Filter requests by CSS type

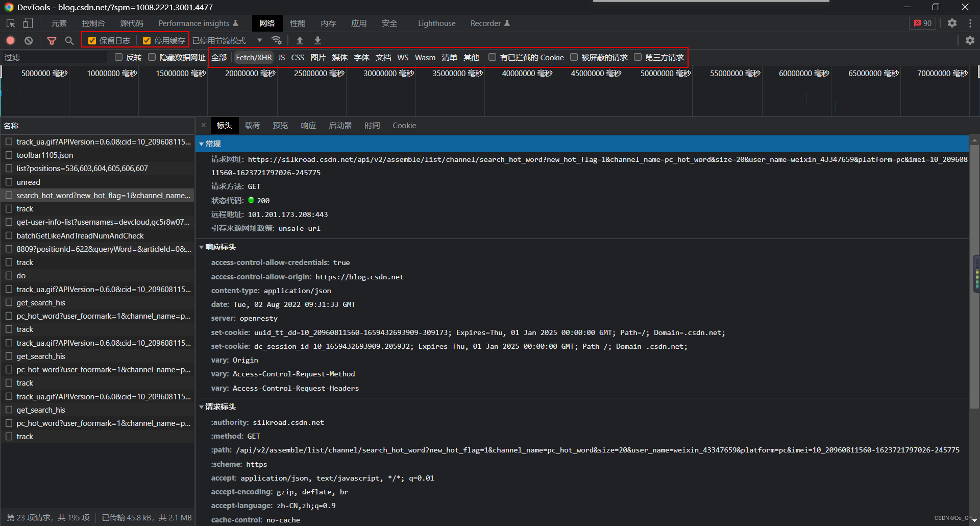[298, 57]
